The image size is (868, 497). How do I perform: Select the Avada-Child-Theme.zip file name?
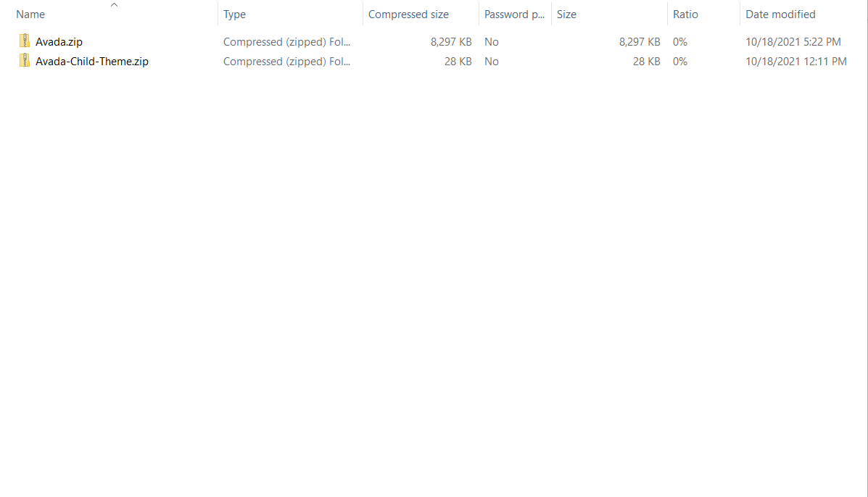[92, 62]
